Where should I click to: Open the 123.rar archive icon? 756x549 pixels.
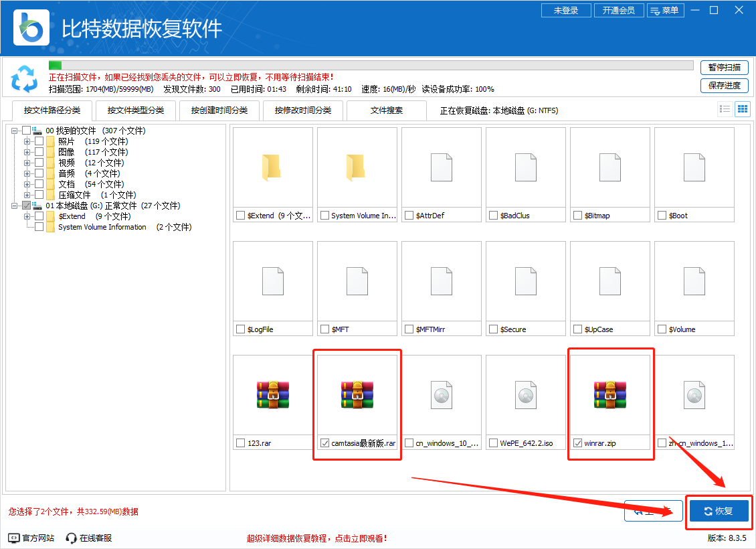272,395
